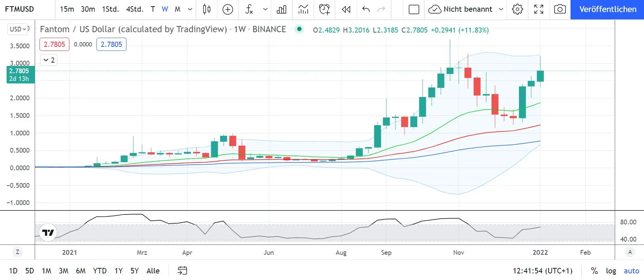Switch to the 1Std. interval
Image resolution: width=644 pixels, height=280 pixels.
(x=110, y=9)
